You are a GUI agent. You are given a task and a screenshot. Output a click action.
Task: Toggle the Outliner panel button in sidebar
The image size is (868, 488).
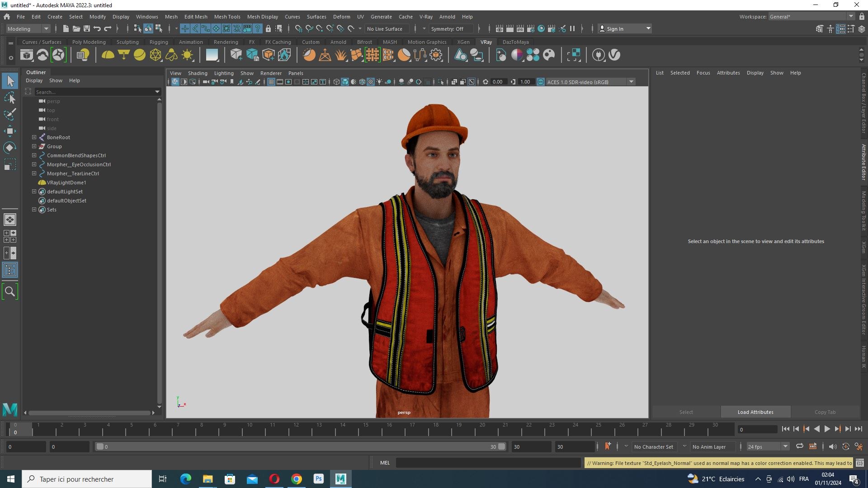pyautogui.click(x=9, y=270)
